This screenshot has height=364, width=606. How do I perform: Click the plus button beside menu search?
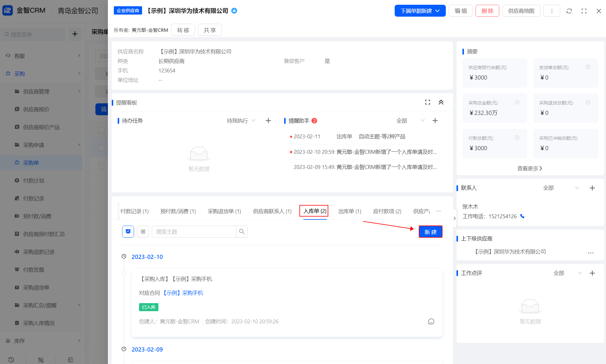[x=75, y=34]
